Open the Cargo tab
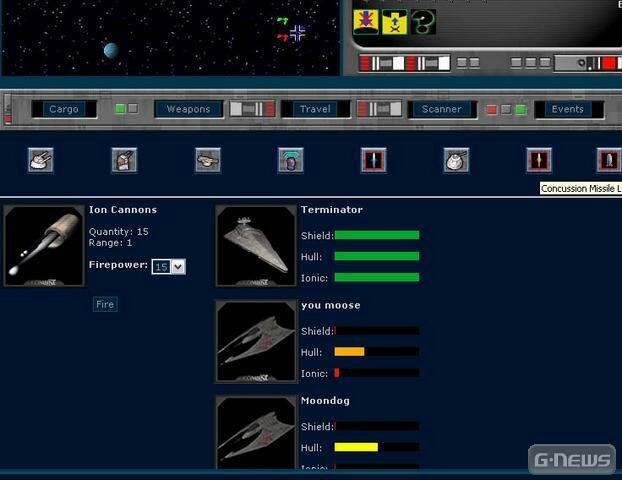Screen dimensions: 622x480 coord(64,109)
